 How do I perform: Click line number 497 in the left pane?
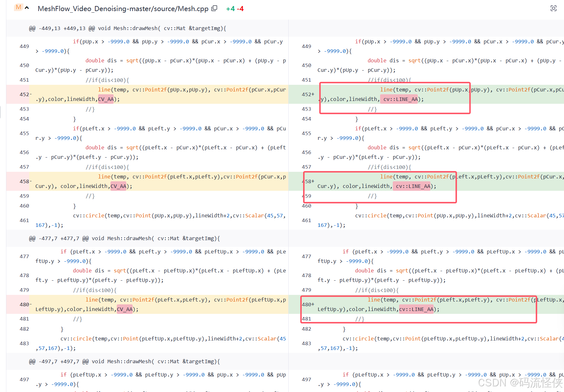pyautogui.click(x=24, y=379)
